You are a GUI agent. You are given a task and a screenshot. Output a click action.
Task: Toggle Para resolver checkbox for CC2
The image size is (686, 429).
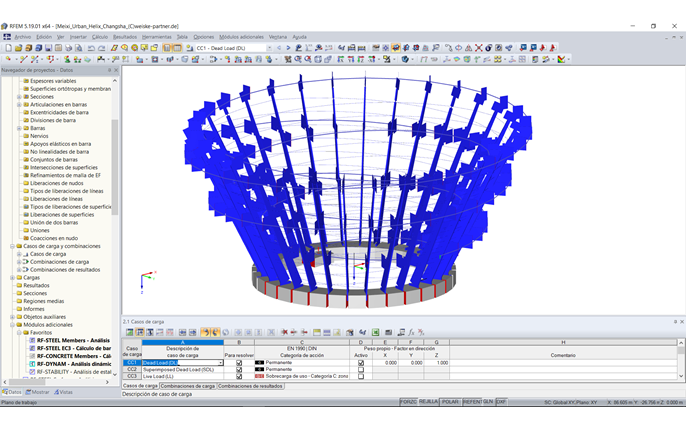pyautogui.click(x=239, y=370)
